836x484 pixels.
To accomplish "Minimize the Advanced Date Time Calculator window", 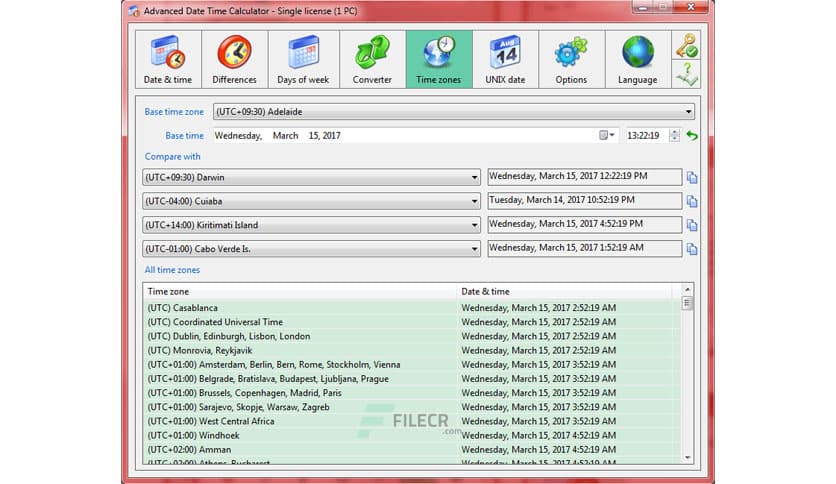I will coord(644,7).
